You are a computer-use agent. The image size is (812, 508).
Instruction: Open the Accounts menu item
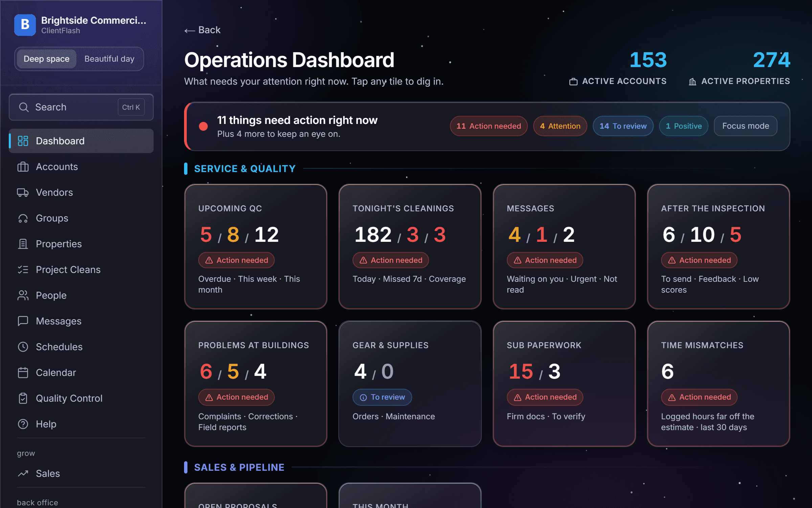[81, 167]
